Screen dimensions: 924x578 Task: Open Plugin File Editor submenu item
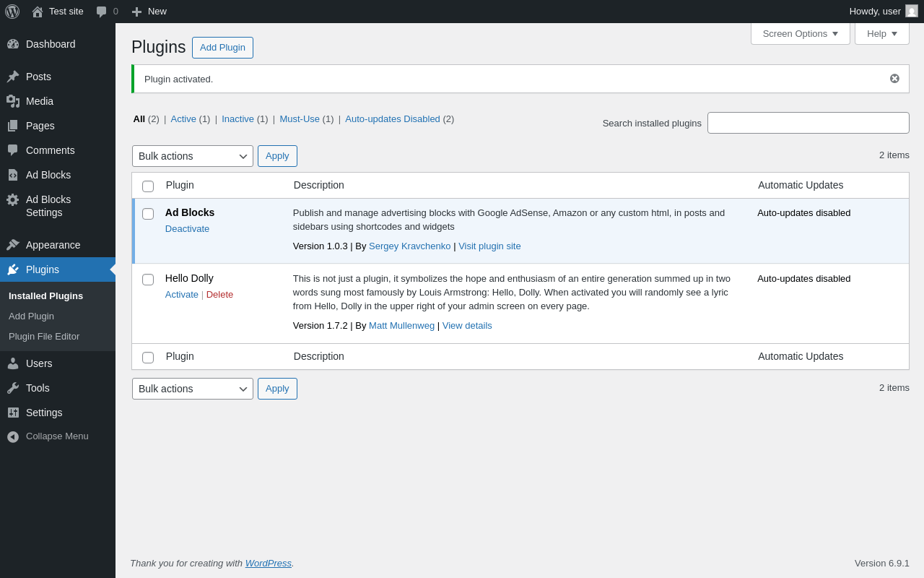[x=44, y=337]
